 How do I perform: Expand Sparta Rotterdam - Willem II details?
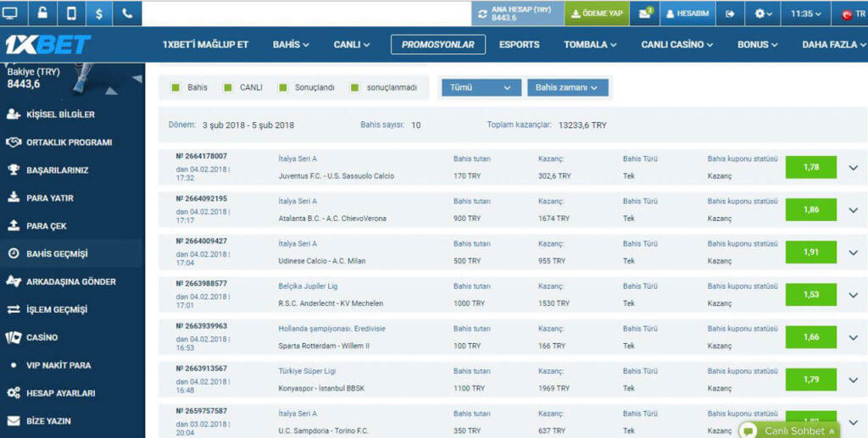(x=853, y=337)
